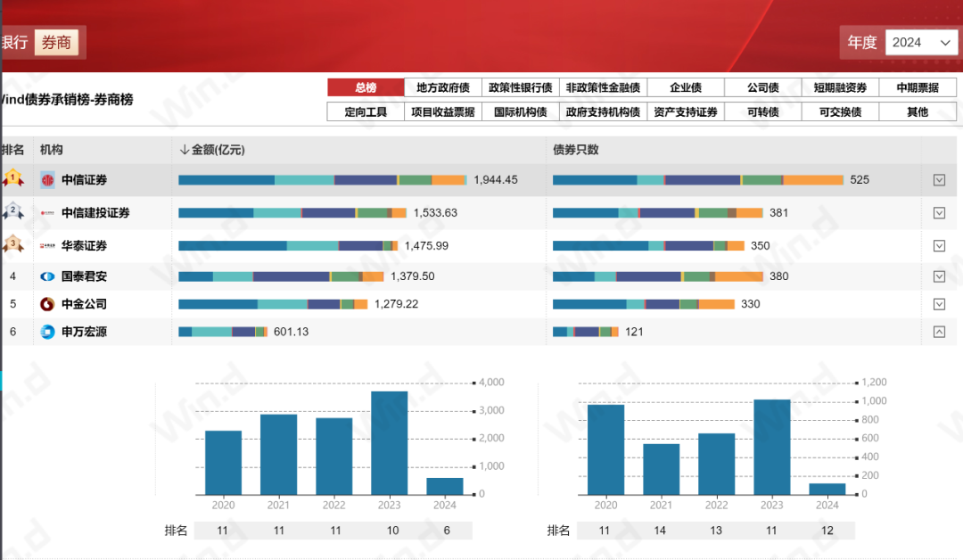Click the 2024 bar in amount chart

click(445, 486)
